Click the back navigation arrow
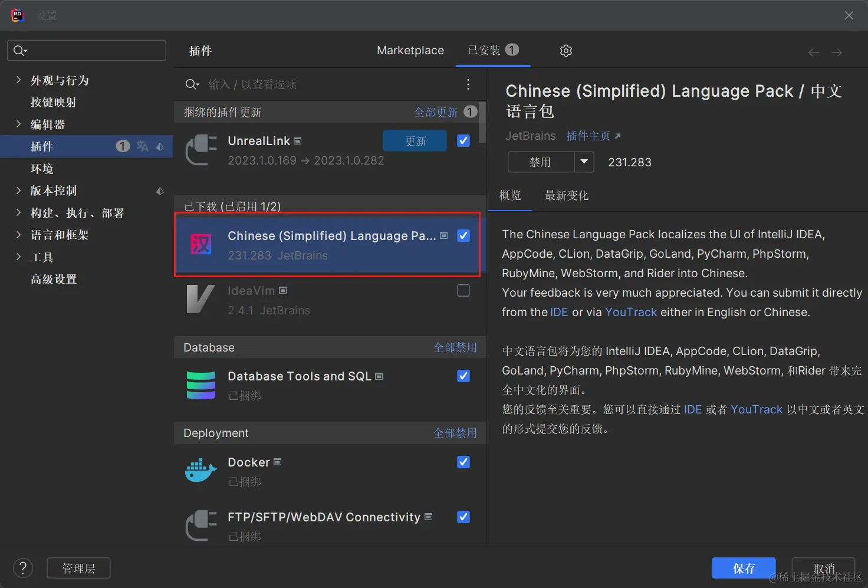Viewport: 868px width, 588px height. 814,52
